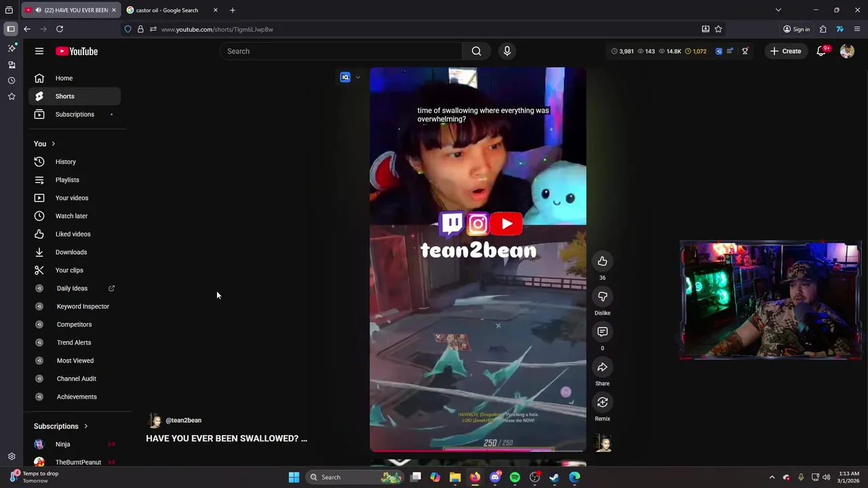The image size is (868, 488).
Task: Go back in browser history
Action: (27, 29)
